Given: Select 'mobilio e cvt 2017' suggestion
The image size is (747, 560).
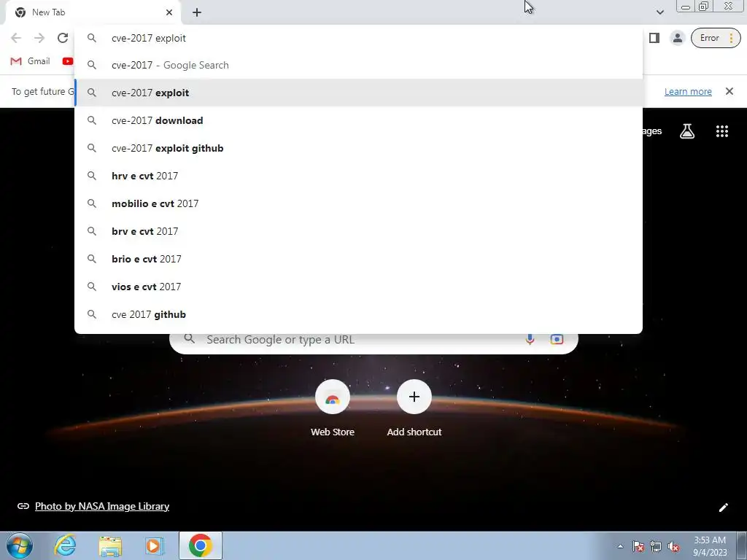Looking at the screenshot, I should coord(358,203).
